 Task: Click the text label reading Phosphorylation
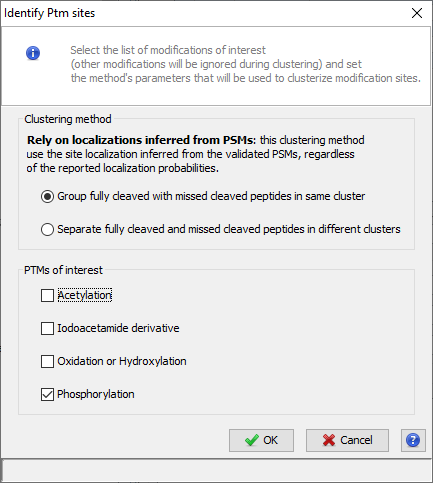pyautogui.click(x=96, y=394)
